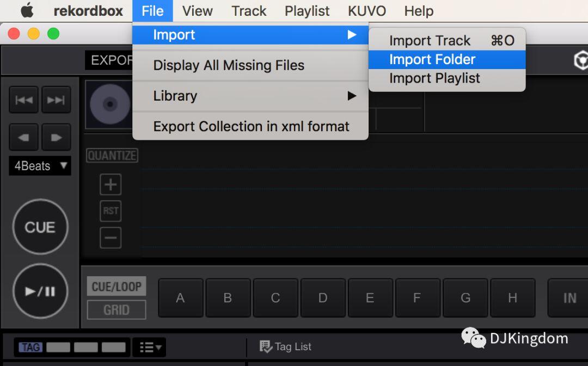
Task: Open the View menu
Action: [x=197, y=11]
